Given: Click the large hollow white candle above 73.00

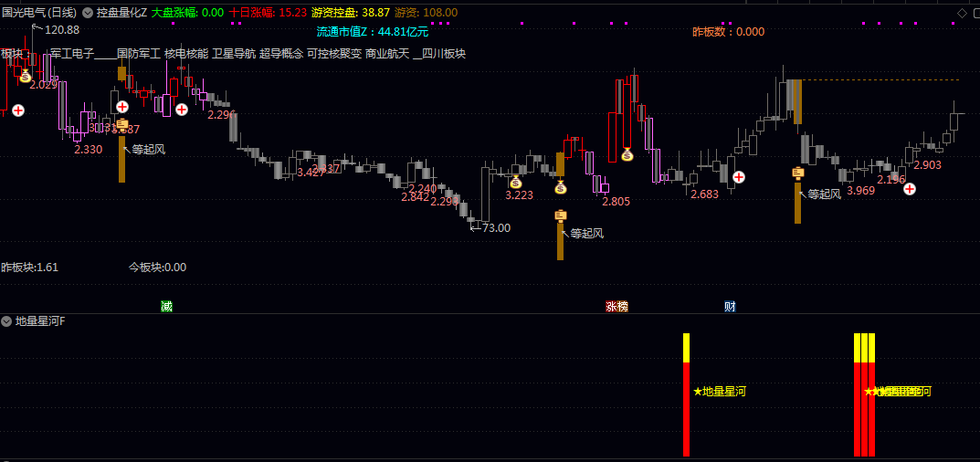Looking at the screenshot, I should click(x=484, y=194).
